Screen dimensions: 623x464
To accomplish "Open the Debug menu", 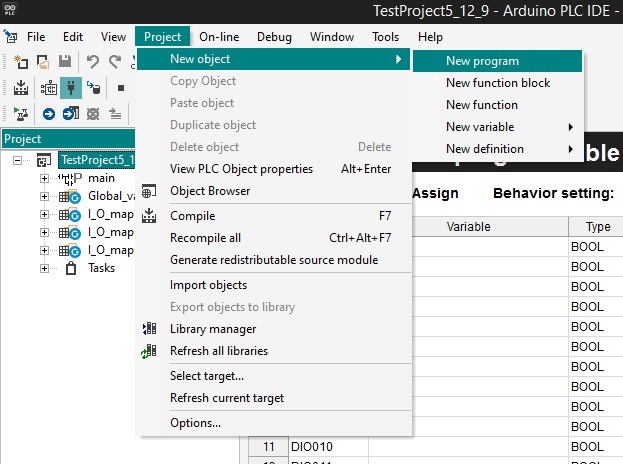I will pos(274,37).
